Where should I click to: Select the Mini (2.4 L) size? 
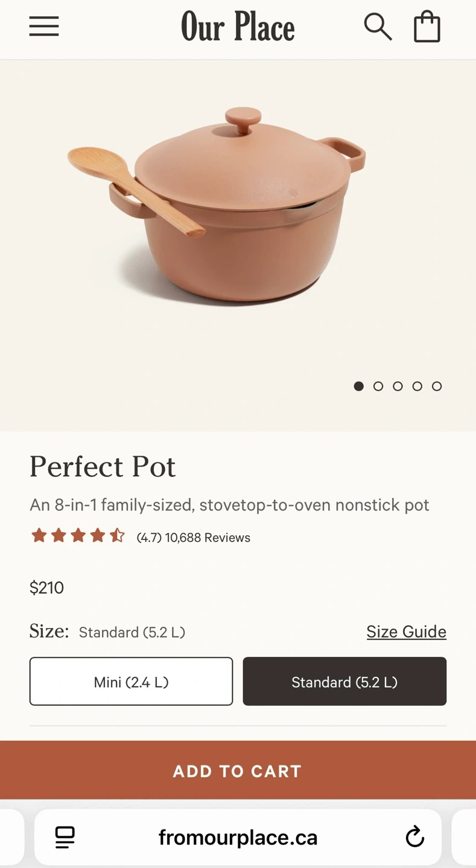[131, 682]
